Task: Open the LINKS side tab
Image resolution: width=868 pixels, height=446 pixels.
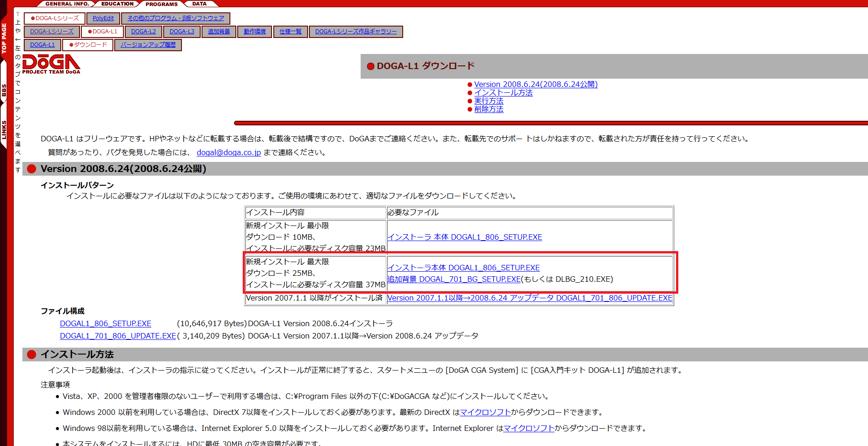Action: (x=4, y=130)
